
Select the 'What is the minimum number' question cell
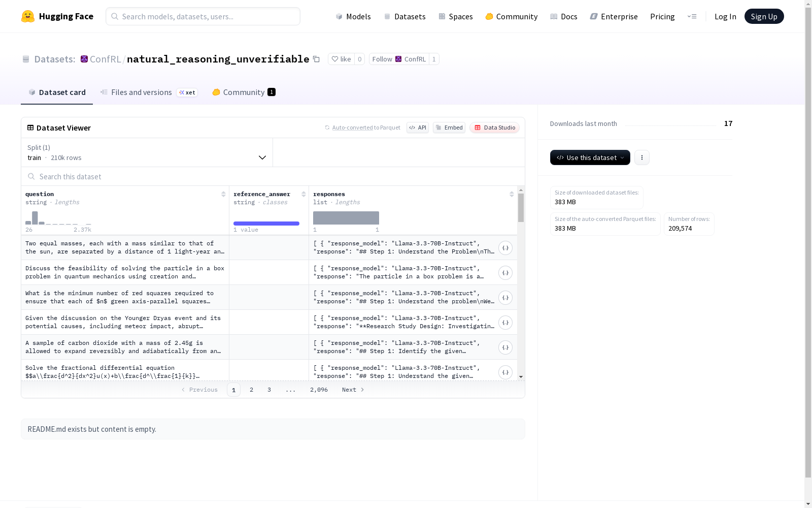(x=125, y=297)
